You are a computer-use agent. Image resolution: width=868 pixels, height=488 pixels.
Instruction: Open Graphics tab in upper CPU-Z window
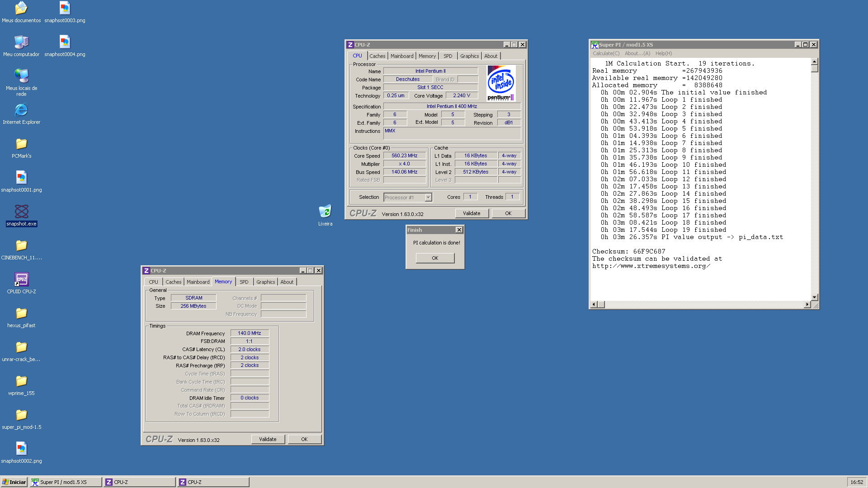[x=469, y=56]
